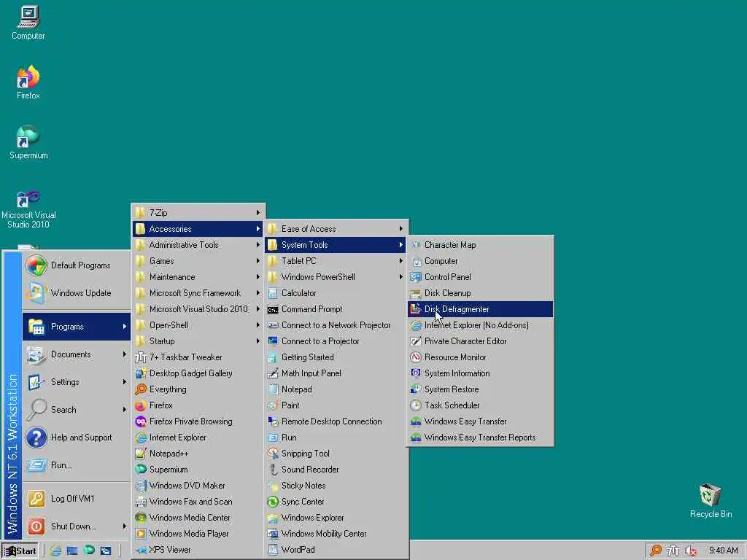The image size is (747, 560).
Task: Click the Sync Center green icon
Action: click(x=273, y=502)
